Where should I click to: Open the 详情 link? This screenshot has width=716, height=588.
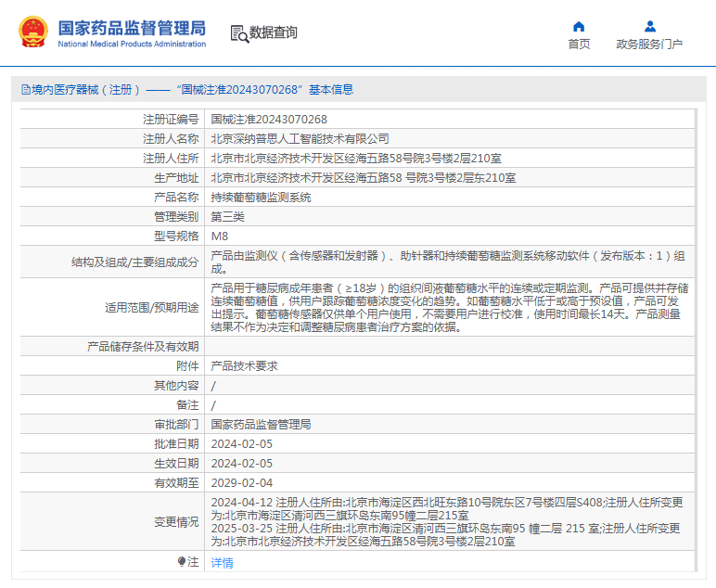tap(223, 562)
